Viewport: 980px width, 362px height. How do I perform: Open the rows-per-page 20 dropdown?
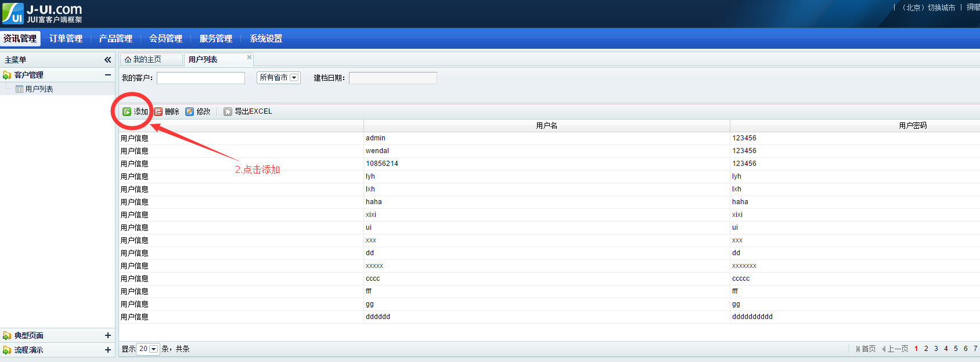click(x=148, y=349)
